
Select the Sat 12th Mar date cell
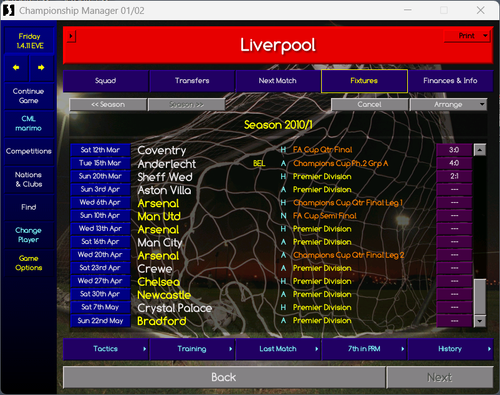pyautogui.click(x=100, y=150)
